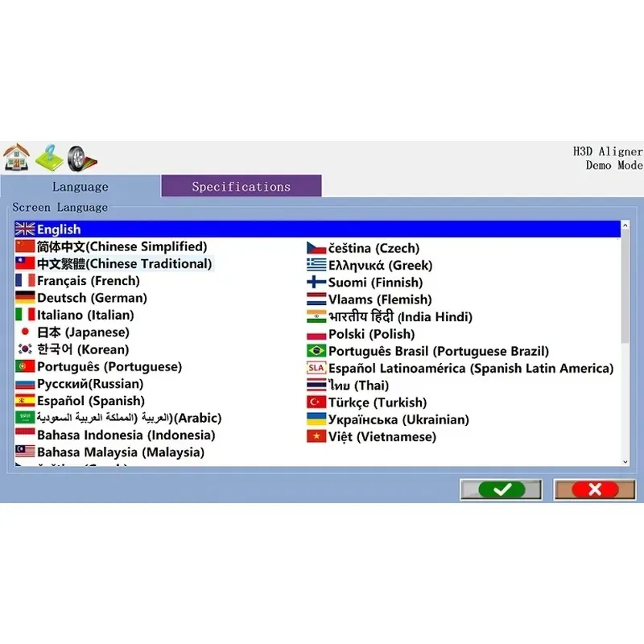The height and width of the screenshot is (644, 644).
Task: Select Chinese Traditional language
Action: point(114,264)
